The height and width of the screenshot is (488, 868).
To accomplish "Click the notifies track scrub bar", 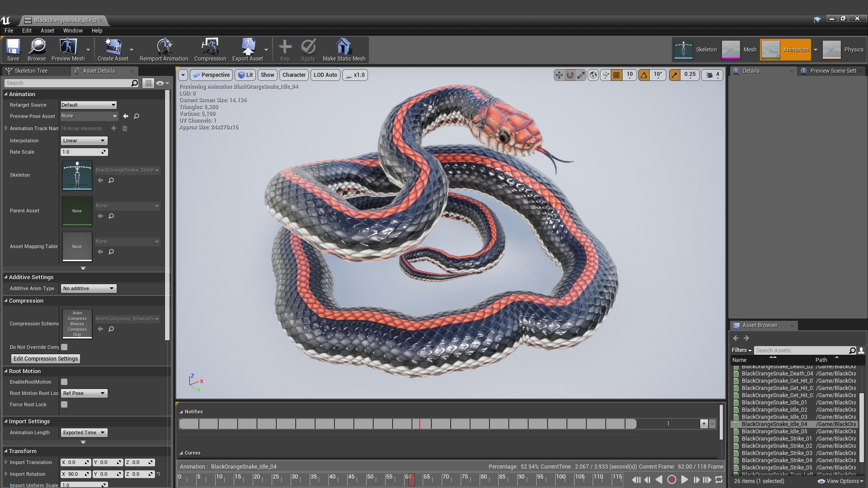I will point(408,424).
